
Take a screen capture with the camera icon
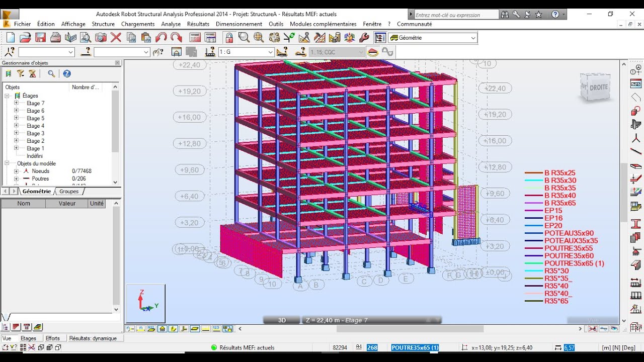tap(101, 38)
